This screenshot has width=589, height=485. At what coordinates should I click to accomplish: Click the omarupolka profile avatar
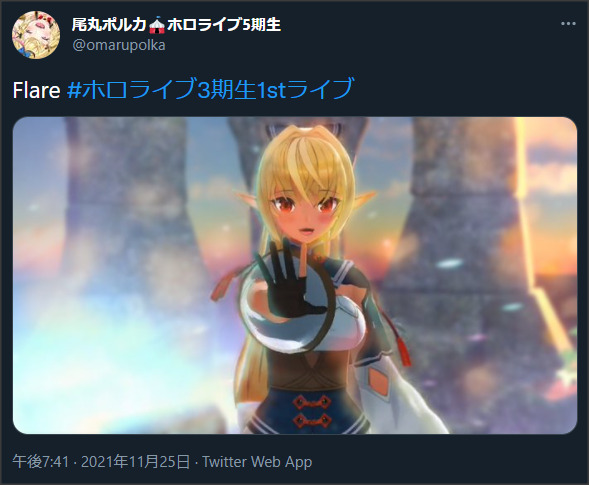point(36,35)
